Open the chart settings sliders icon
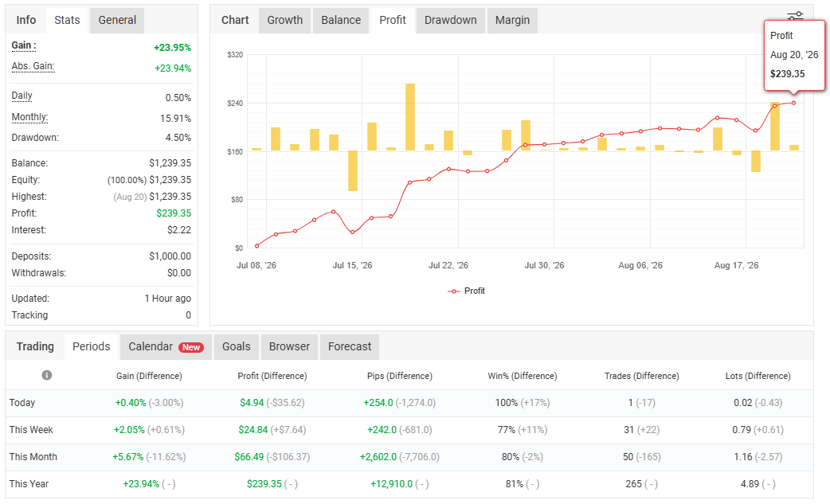The width and height of the screenshot is (830, 504). pos(795,15)
